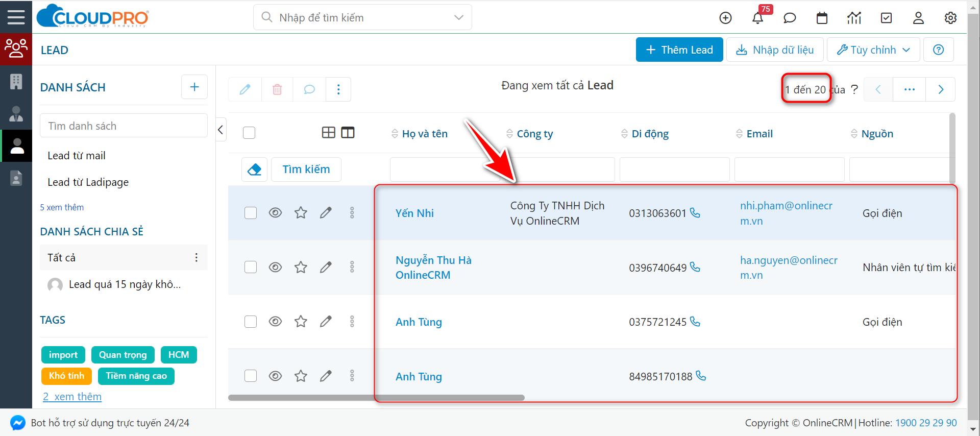
Task: Select the contacts person-tie sidebar icon
Action: coord(16,114)
